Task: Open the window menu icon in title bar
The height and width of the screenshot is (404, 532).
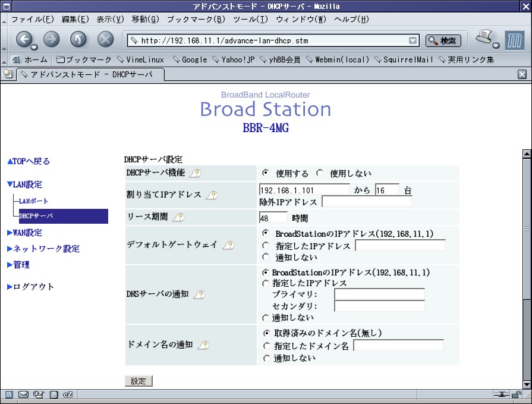Action: (7, 6)
